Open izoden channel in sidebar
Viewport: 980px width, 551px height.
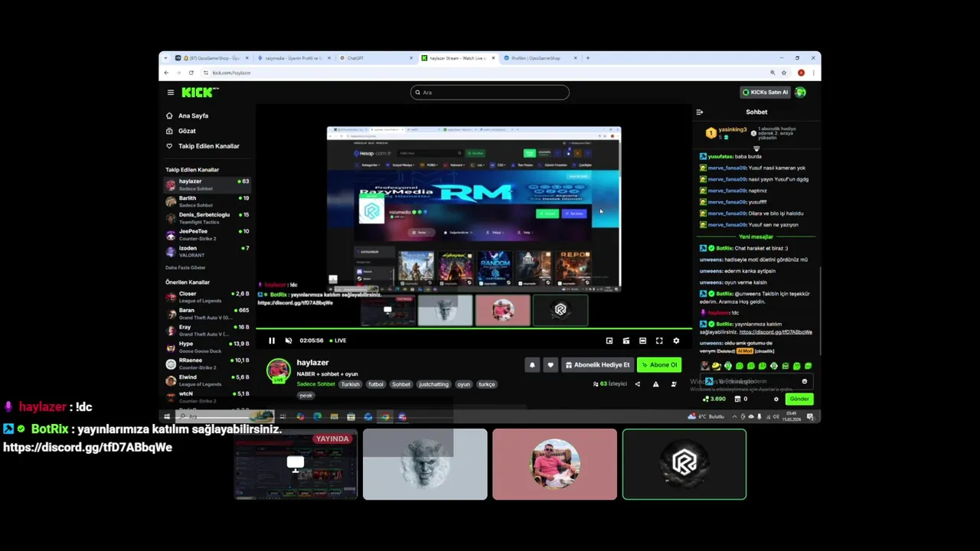[x=207, y=252]
